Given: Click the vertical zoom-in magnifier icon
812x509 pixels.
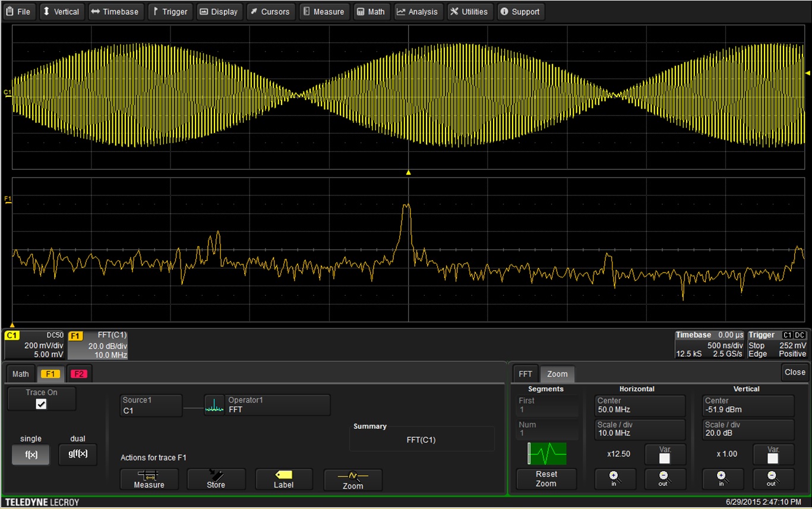Looking at the screenshot, I should 722,479.
